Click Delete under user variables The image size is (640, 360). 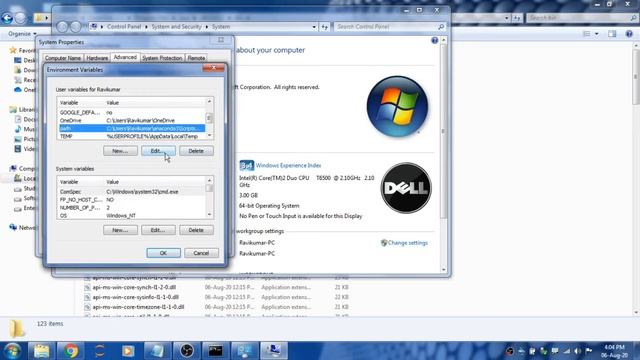[196, 151]
